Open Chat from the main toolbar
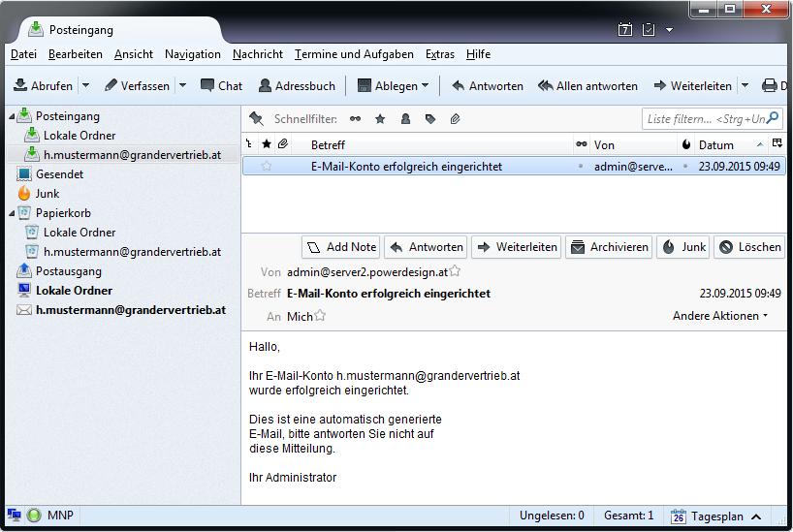Screen dimensions: 793x532 [x=221, y=86]
